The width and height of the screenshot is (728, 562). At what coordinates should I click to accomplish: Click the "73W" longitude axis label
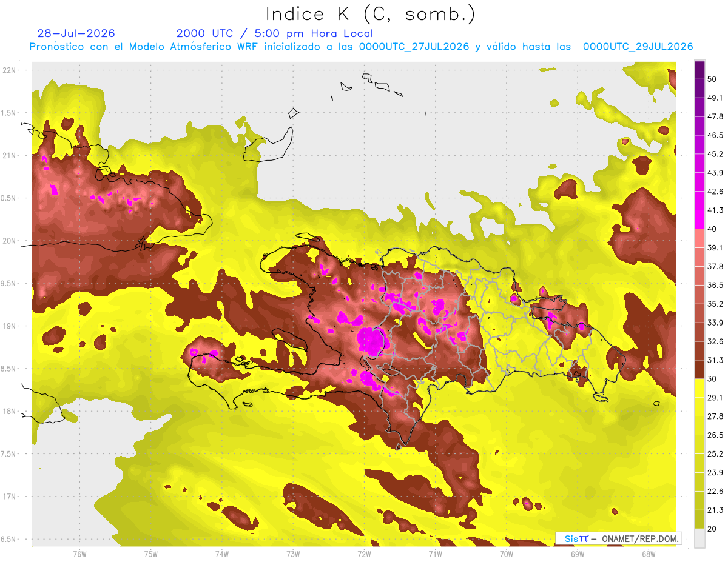point(293,554)
